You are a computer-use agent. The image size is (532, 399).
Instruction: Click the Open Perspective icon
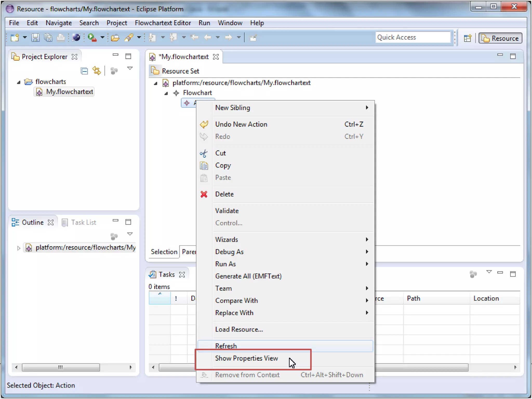468,38
